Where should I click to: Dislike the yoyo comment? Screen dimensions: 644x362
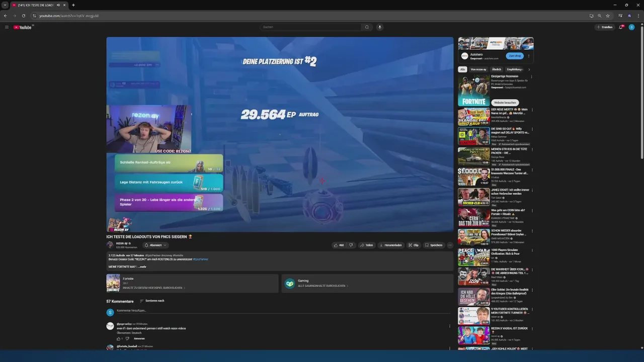[x=127, y=338]
